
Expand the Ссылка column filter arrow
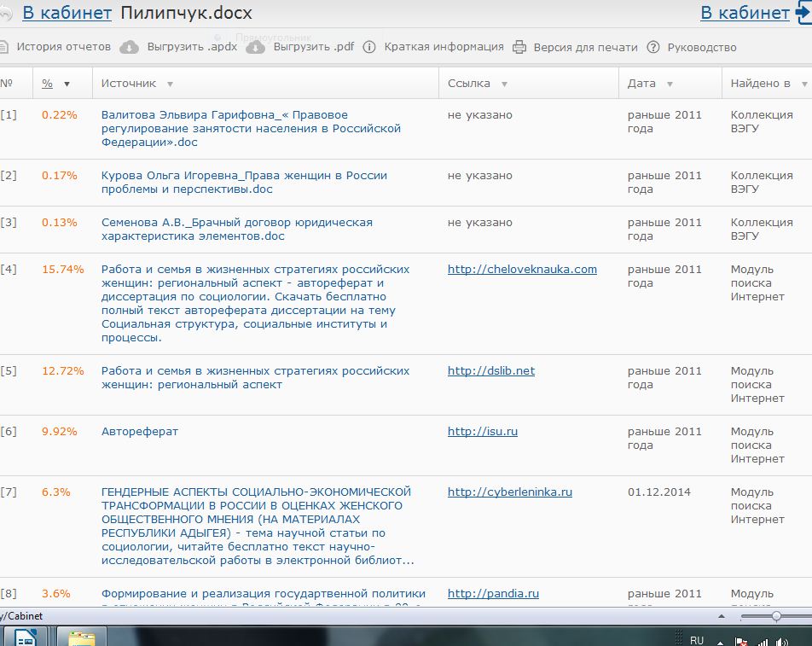click(504, 84)
